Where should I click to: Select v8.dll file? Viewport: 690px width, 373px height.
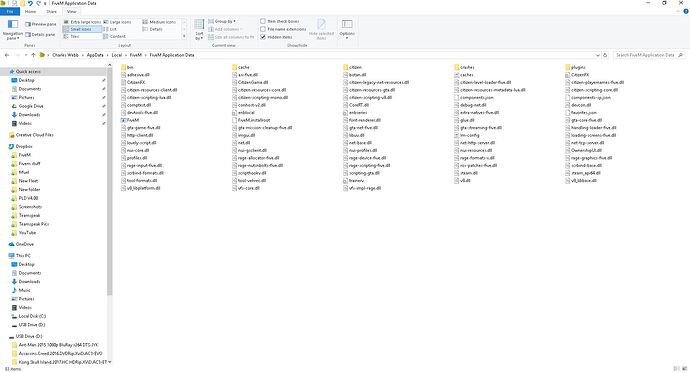click(462, 180)
